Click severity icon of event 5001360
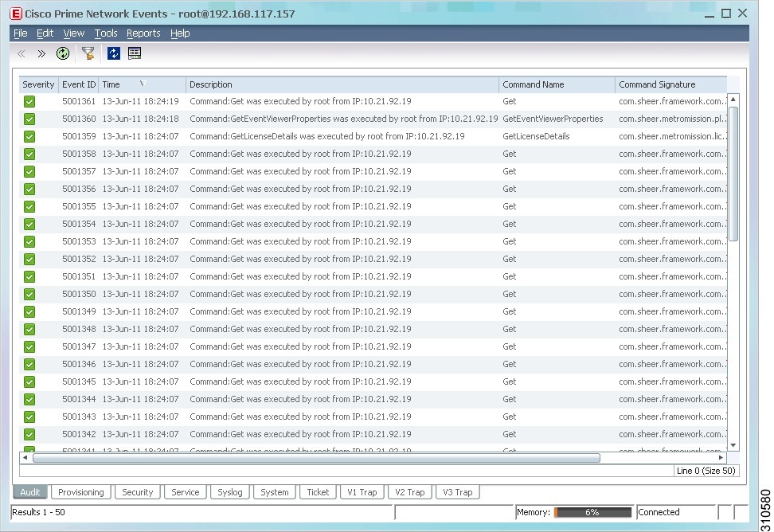774x532 pixels. tap(29, 119)
